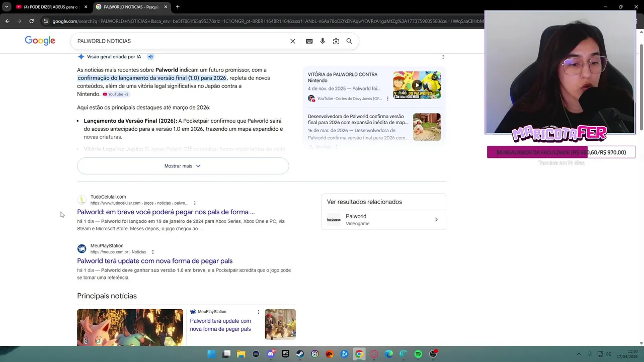This screenshot has width=644, height=362.
Task: Go to the Google logo homepage
Action: coord(40,41)
